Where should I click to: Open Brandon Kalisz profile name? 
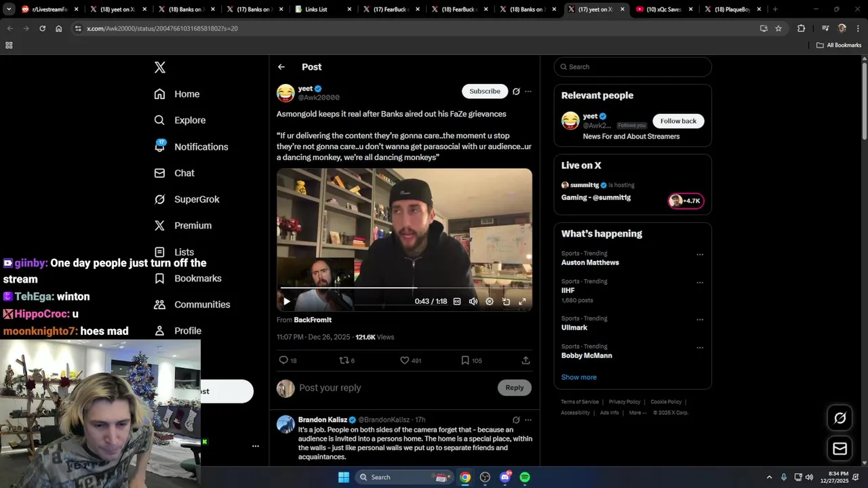click(x=322, y=420)
